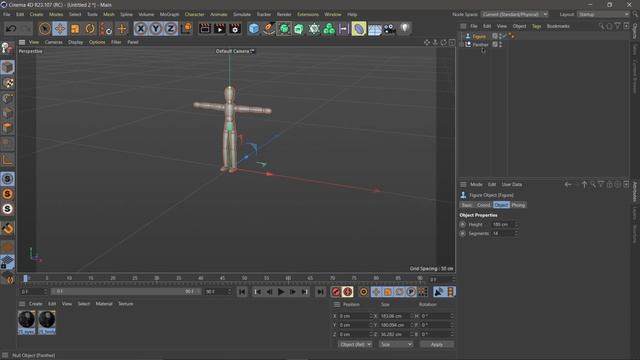The image size is (640, 360).
Task: Render to Picture Viewer
Action: 220,29
